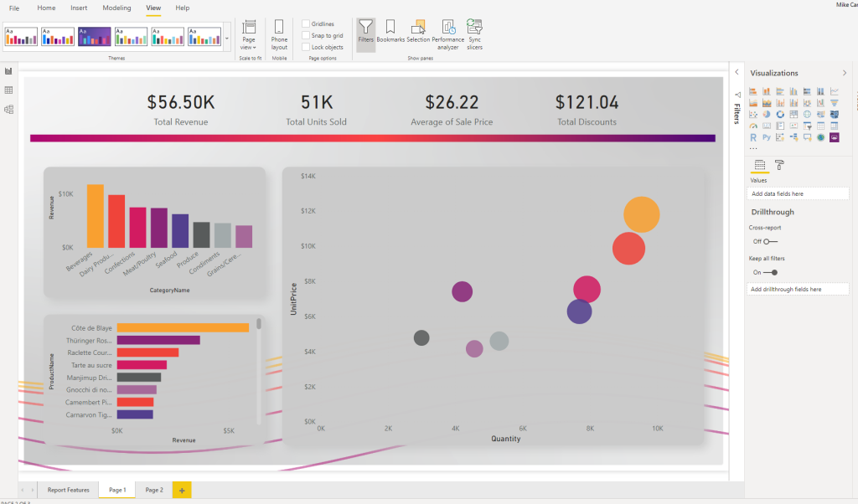
Task: Enable the Gridlines checkbox
Action: [x=306, y=23]
